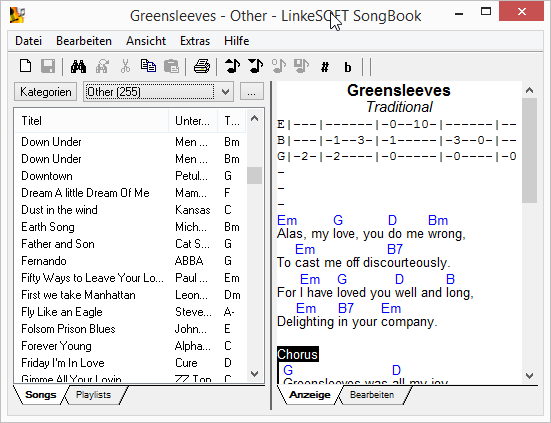
Task: Click the Cure artist cell
Action: (186, 363)
